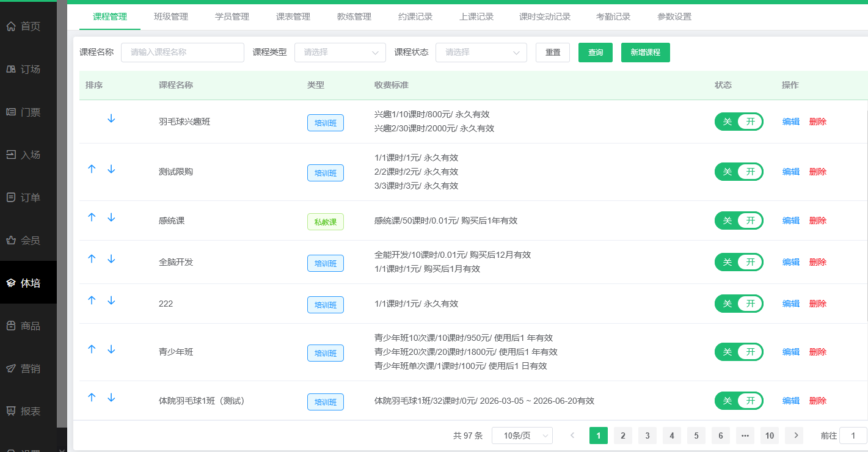Move 测试限购 up with its sort arrow
This screenshot has width=868, height=452.
tap(92, 169)
